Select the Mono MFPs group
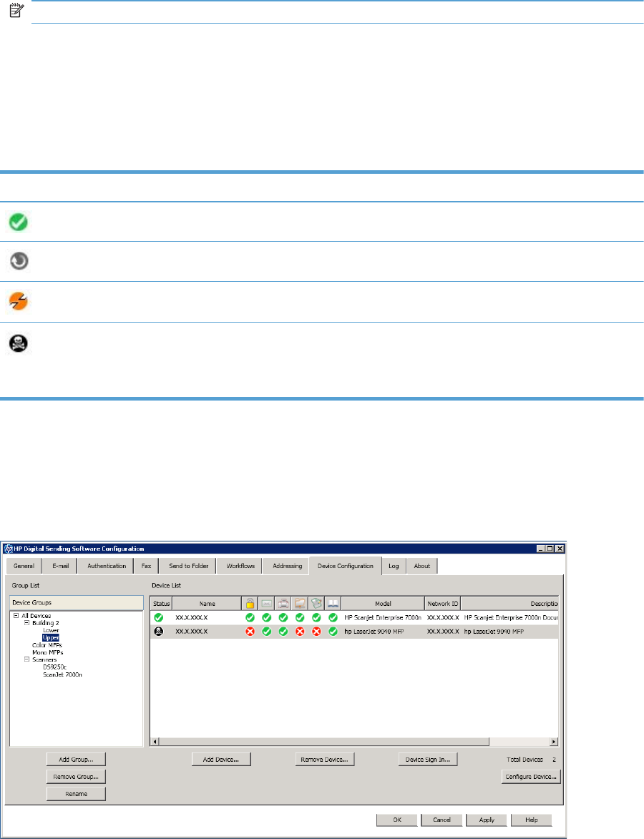This screenshot has width=644, height=839. 48,652
